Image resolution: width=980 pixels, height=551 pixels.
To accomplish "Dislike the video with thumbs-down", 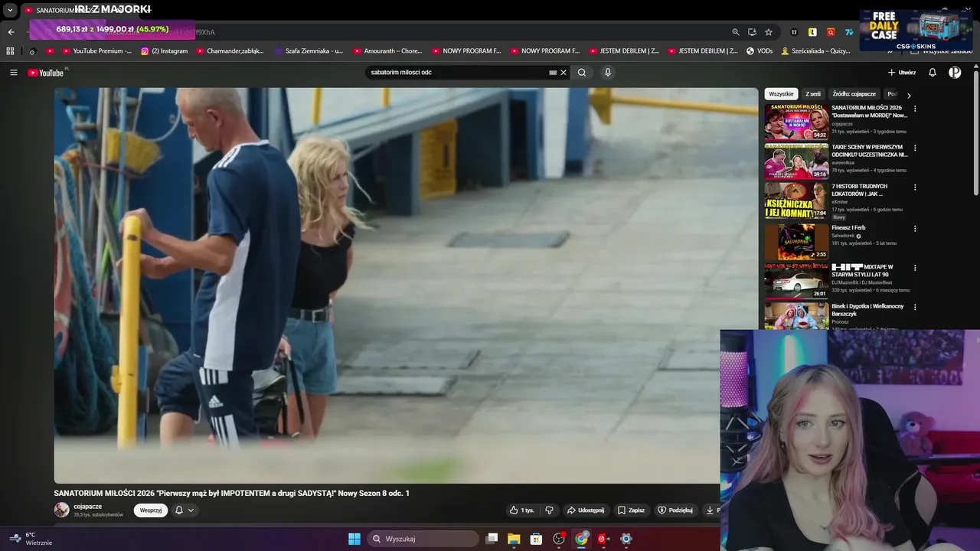I will tap(549, 510).
